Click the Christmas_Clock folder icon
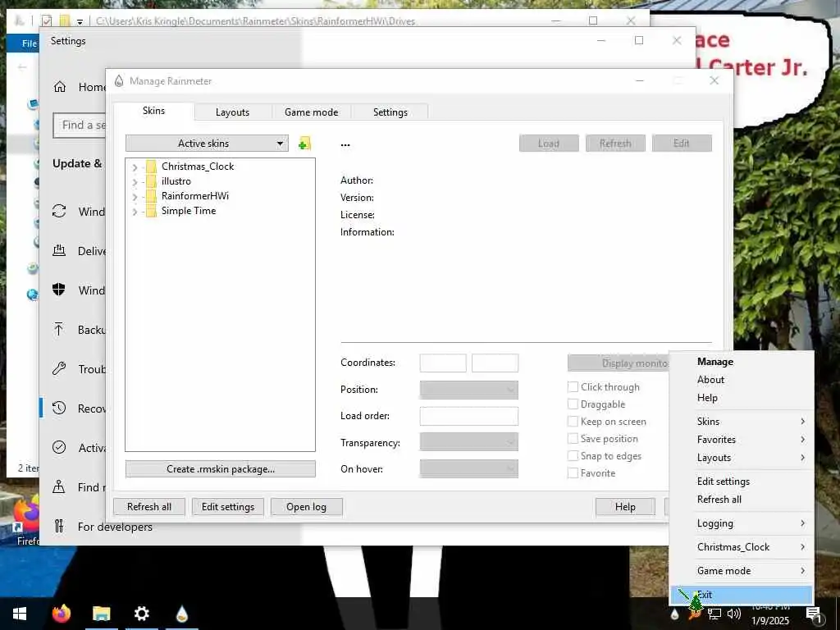Screen dimensions: 840x630 tap(151, 166)
